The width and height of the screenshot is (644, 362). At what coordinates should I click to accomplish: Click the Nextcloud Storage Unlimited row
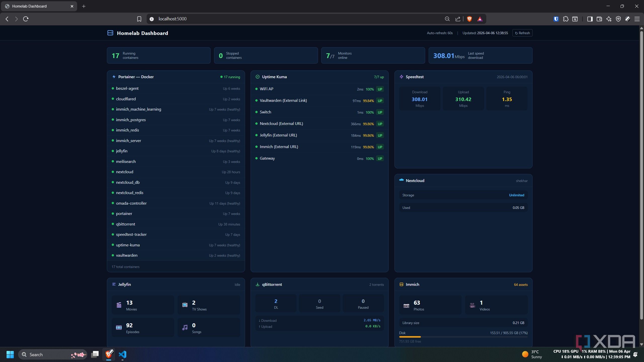463,195
